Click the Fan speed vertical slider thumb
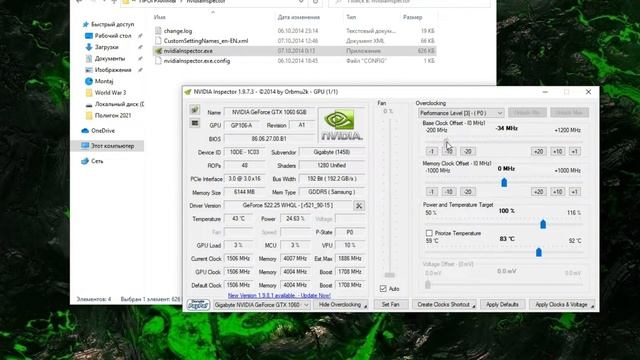Image resolution: width=640 pixels, height=360 pixels. click(x=390, y=275)
